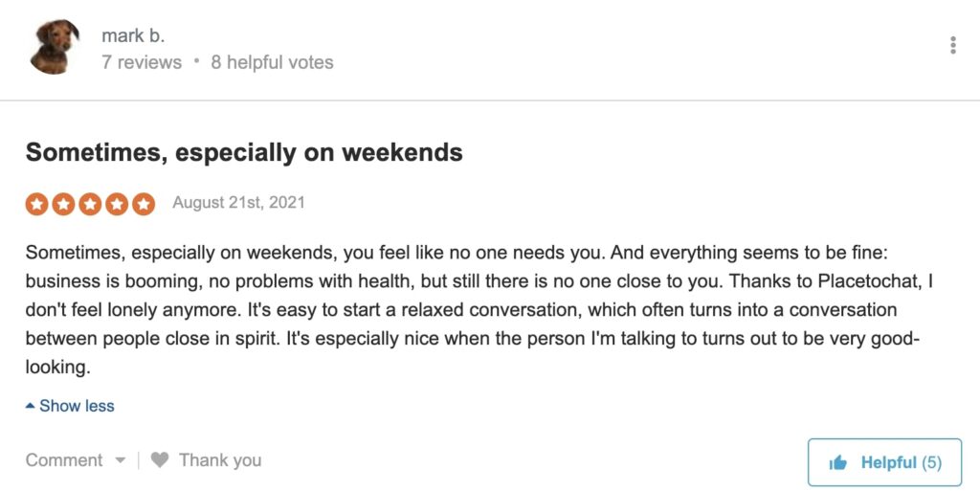
Task: Click the first orange rating star
Action: click(x=37, y=204)
